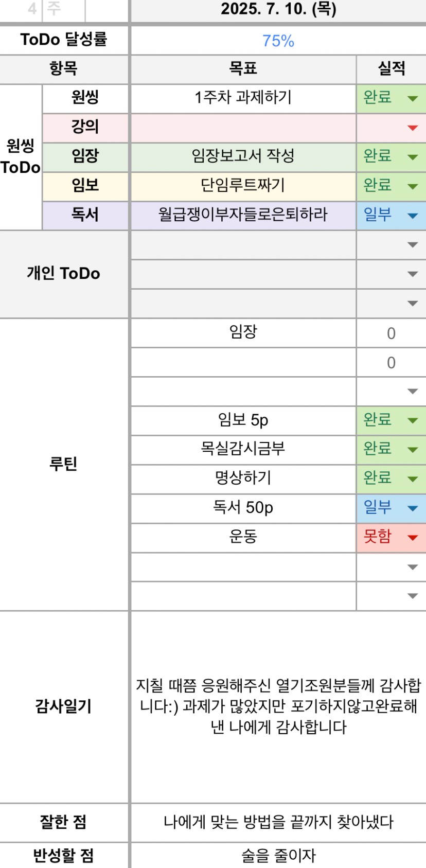Select the date cell 2025. 7. 10. (목)
Image resolution: width=426 pixels, height=868 pixels.
tap(278, 9)
